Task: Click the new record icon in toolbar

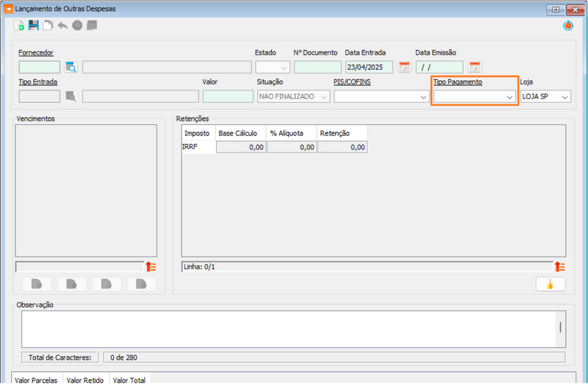Action: [x=19, y=26]
